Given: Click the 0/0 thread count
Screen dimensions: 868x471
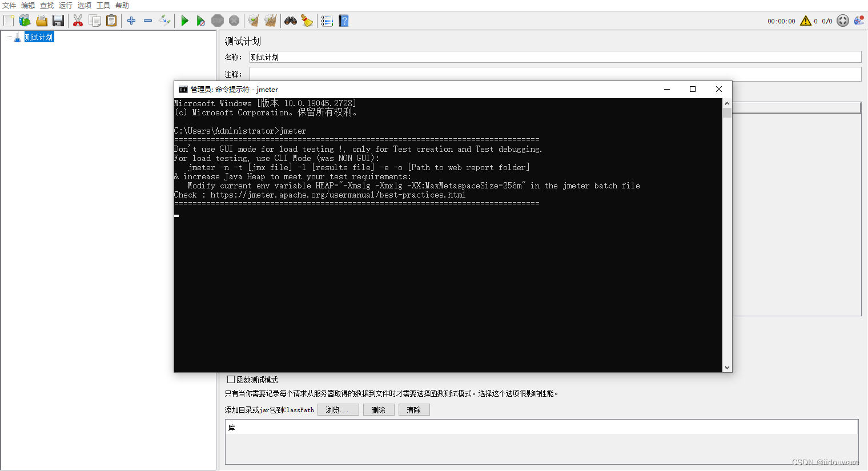Looking at the screenshot, I should [x=827, y=21].
